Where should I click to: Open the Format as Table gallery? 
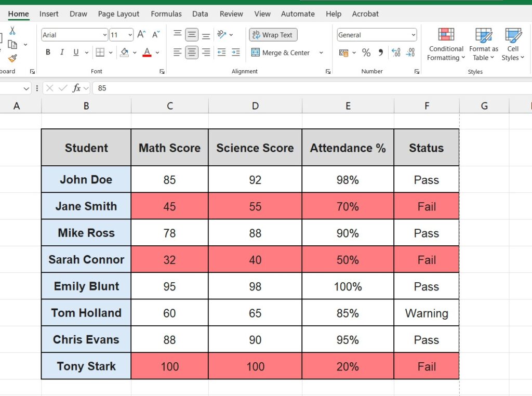pos(483,44)
